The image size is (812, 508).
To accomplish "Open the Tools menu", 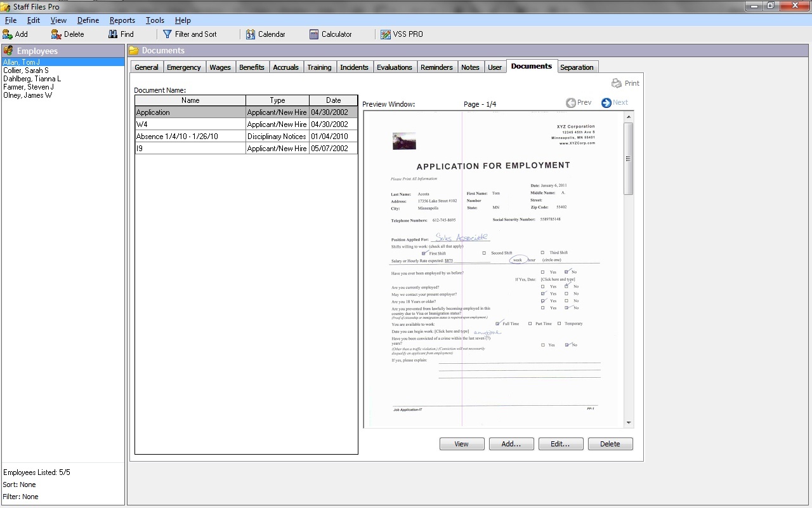I will tap(155, 20).
